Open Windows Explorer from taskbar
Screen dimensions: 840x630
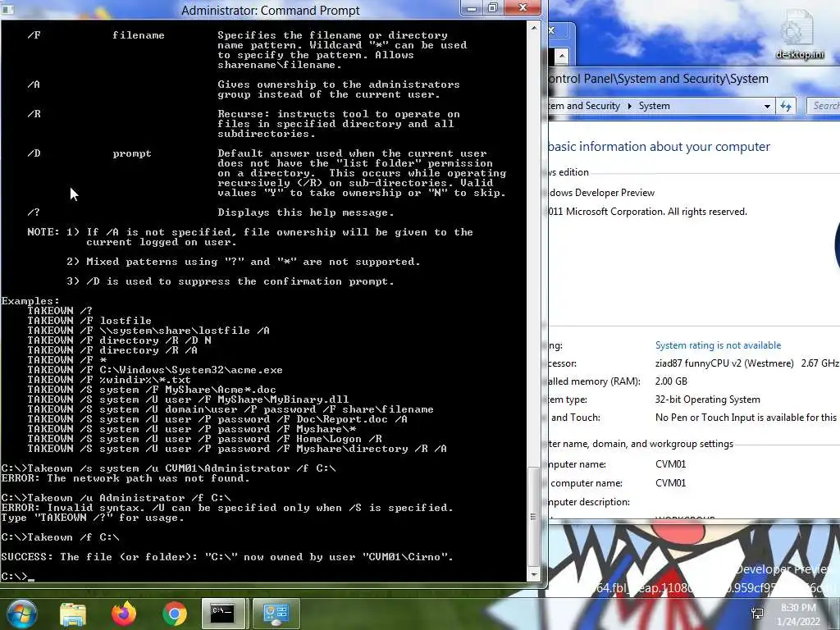tap(73, 614)
